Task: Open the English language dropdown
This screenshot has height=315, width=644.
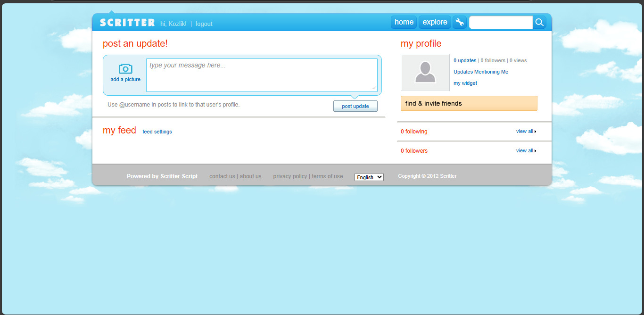Action: [x=369, y=177]
